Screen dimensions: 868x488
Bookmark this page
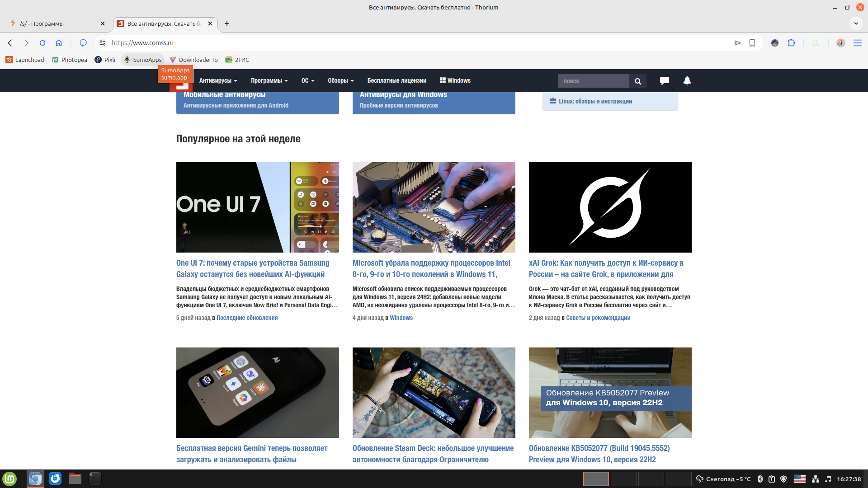point(752,43)
